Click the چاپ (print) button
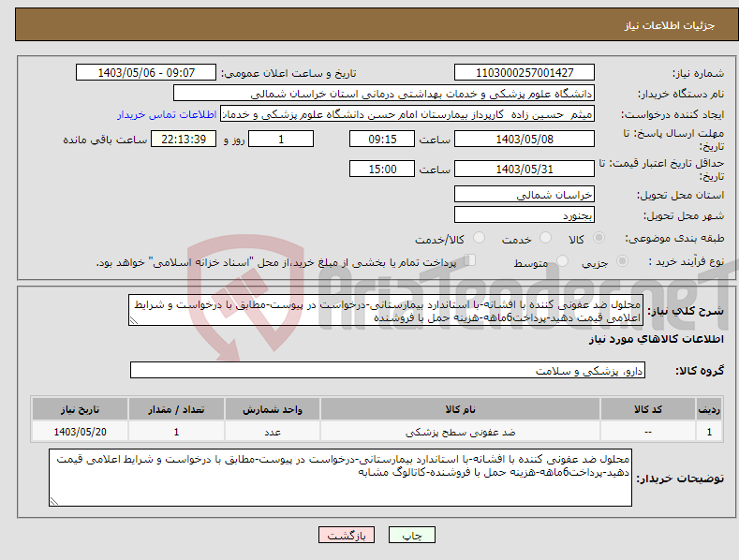Screen dimensions: 739x560 (411, 535)
